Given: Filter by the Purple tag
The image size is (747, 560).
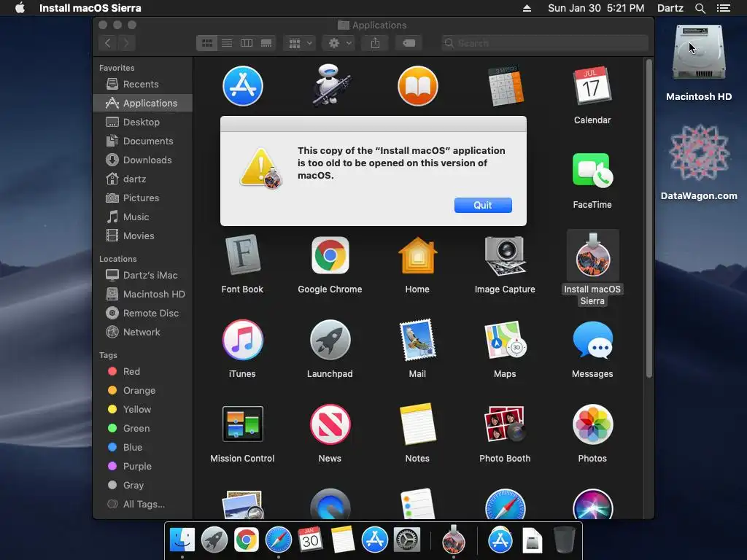Looking at the screenshot, I should pyautogui.click(x=142, y=466).
